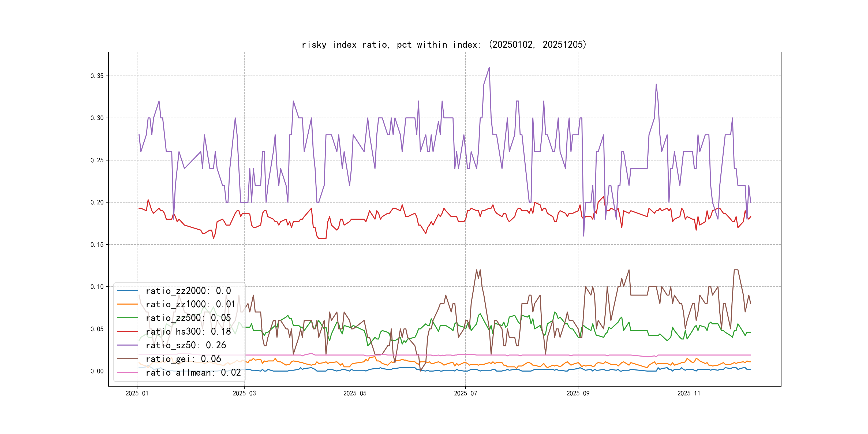Viewport: 868px width, 434px height.
Task: Select the 'ratio_zz2000: 0.0' legend label
Action: coord(188,290)
